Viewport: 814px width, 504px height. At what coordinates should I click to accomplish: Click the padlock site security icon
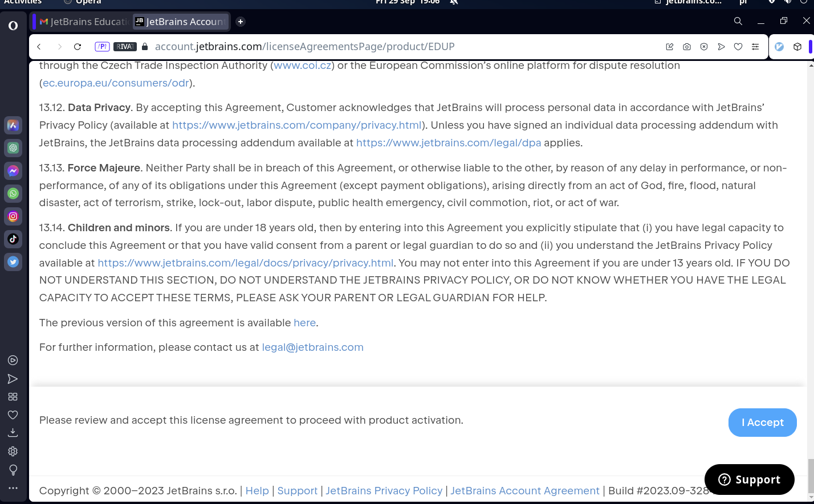tap(145, 47)
